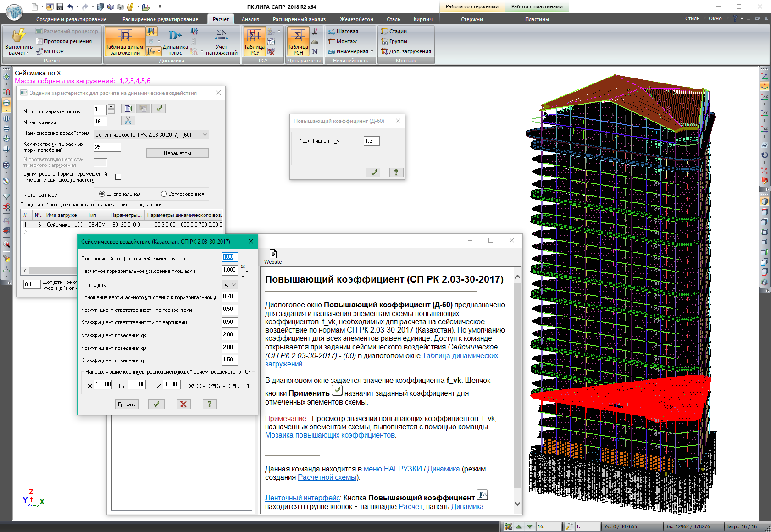Expand the Наименование воздействия dropdown

[x=205, y=135]
